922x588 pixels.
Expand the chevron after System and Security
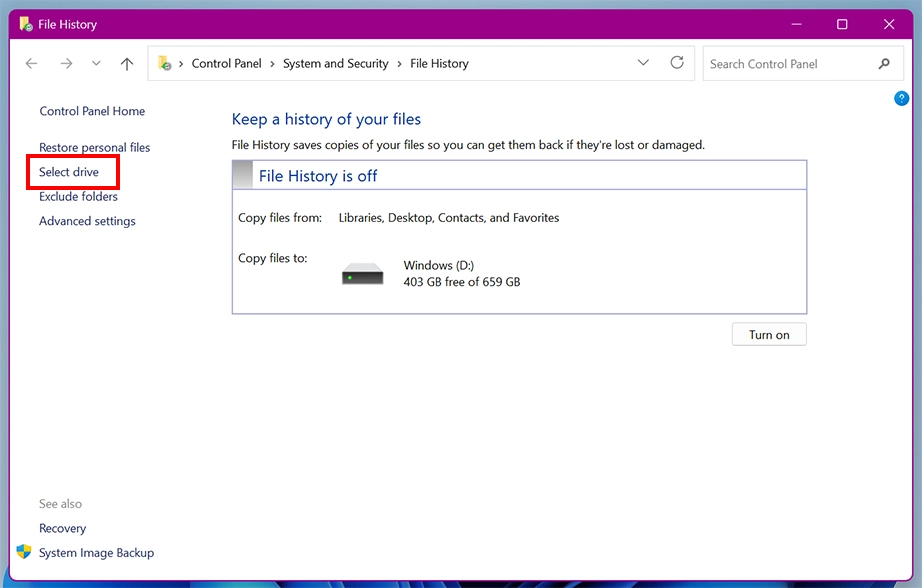pyautogui.click(x=399, y=64)
